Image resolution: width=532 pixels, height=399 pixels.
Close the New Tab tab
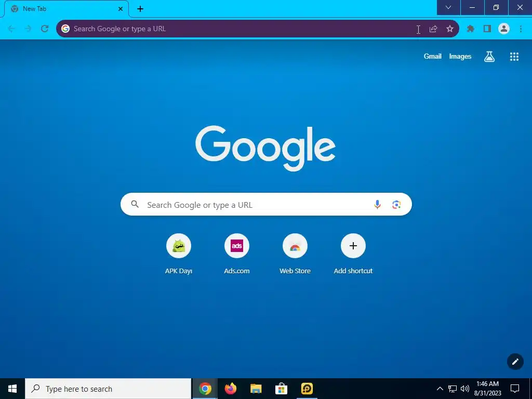coord(121,9)
